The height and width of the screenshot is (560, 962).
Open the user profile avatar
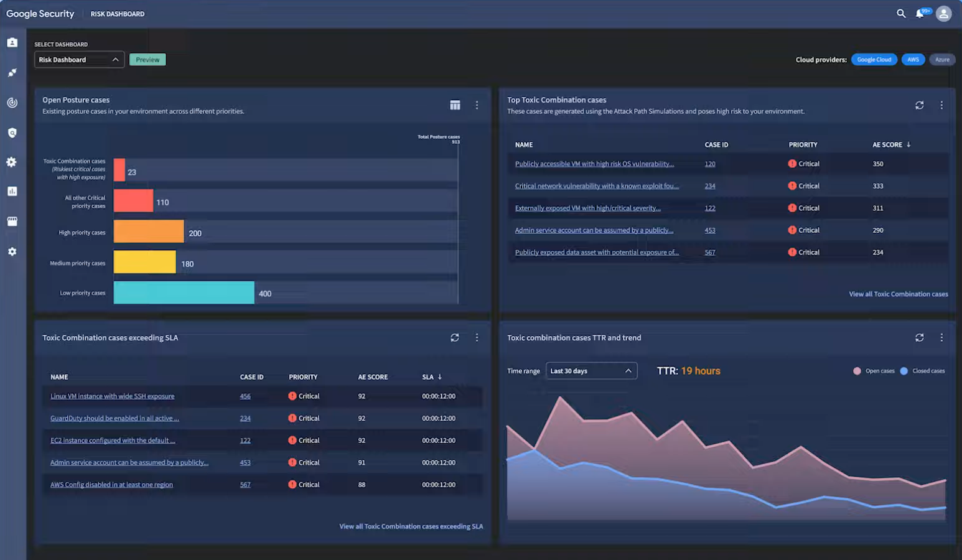tap(943, 14)
